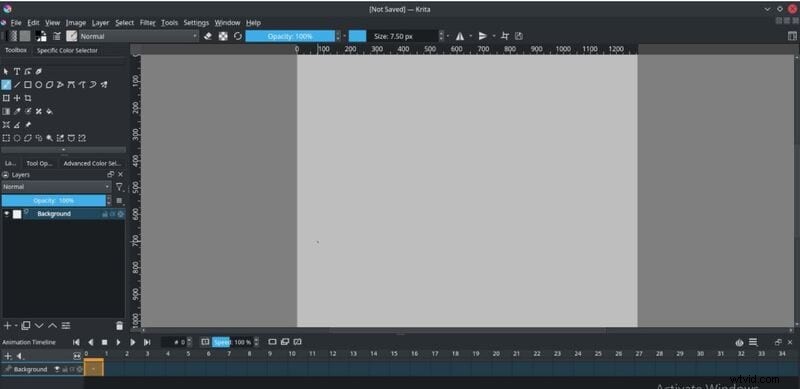
Task: Select the Calligraphy tool
Action: tap(38, 71)
